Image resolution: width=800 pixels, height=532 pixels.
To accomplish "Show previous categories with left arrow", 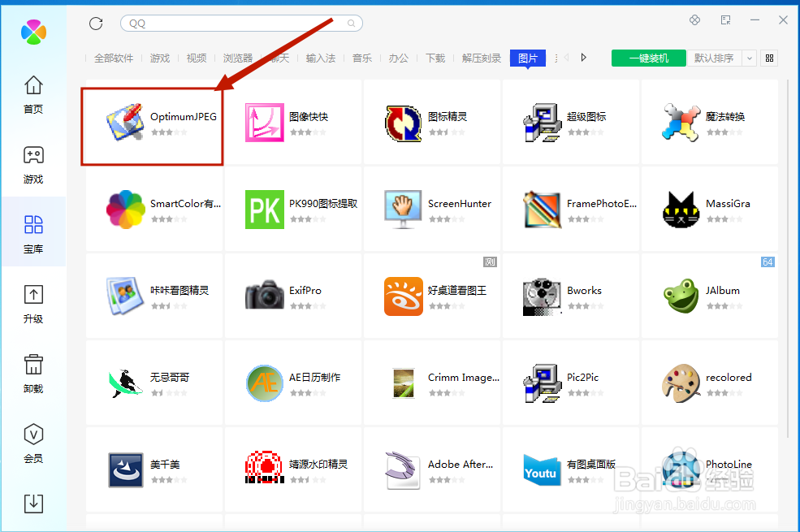I will coord(566,58).
